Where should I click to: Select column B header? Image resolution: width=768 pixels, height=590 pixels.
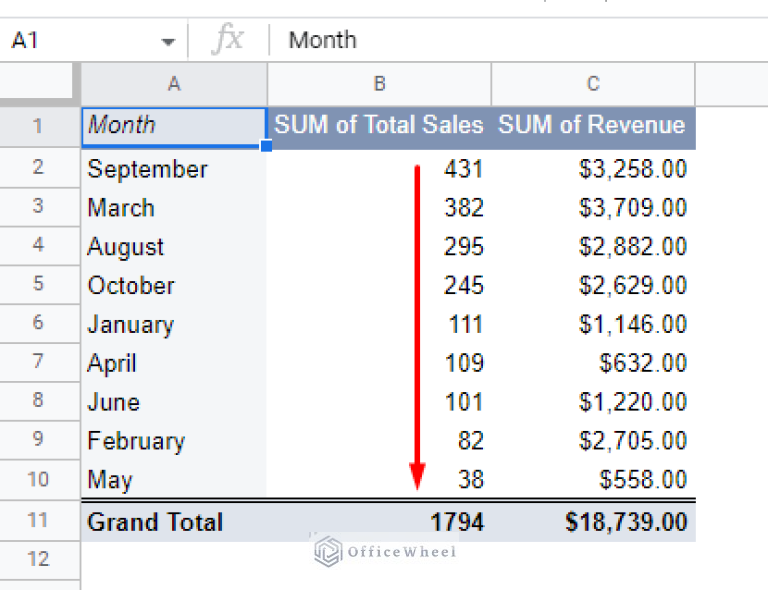[379, 85]
